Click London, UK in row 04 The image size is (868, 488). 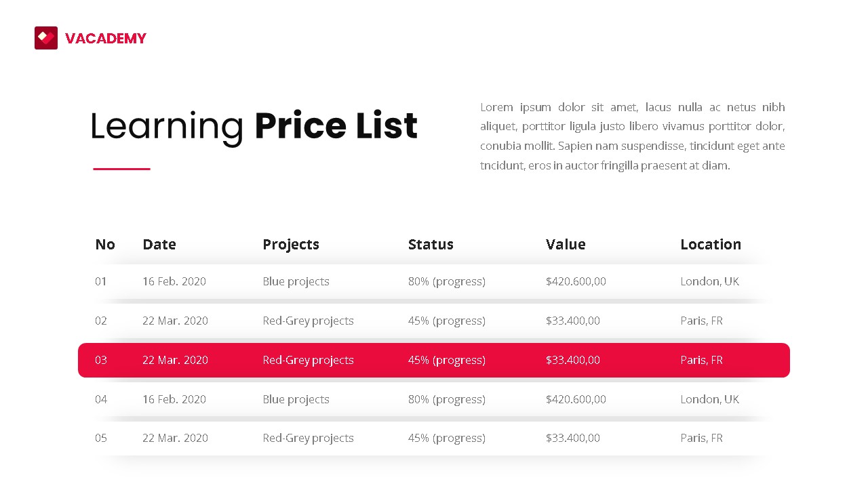point(709,399)
